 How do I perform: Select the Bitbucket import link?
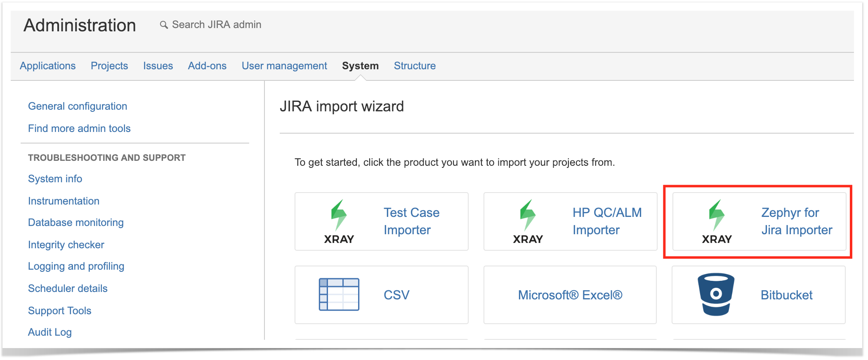point(786,295)
